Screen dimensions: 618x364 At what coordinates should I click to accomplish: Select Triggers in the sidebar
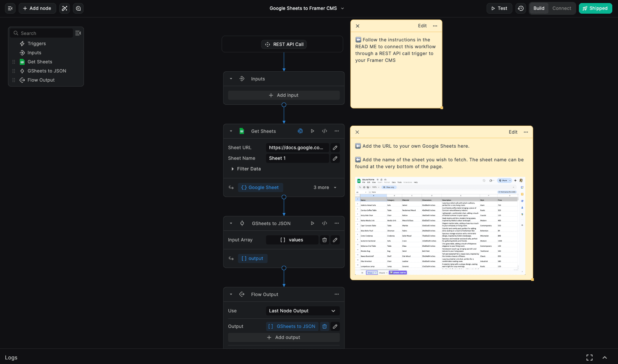pos(36,44)
